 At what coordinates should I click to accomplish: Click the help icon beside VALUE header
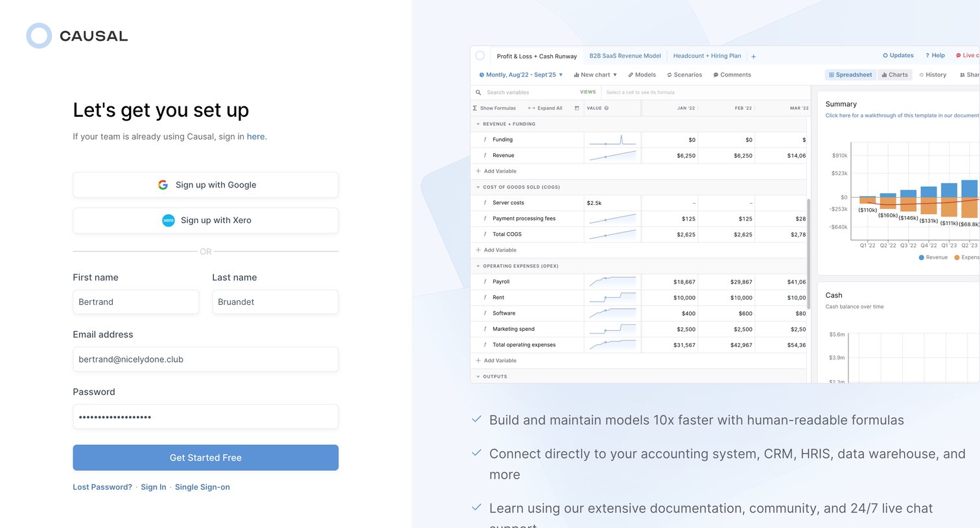coord(607,108)
